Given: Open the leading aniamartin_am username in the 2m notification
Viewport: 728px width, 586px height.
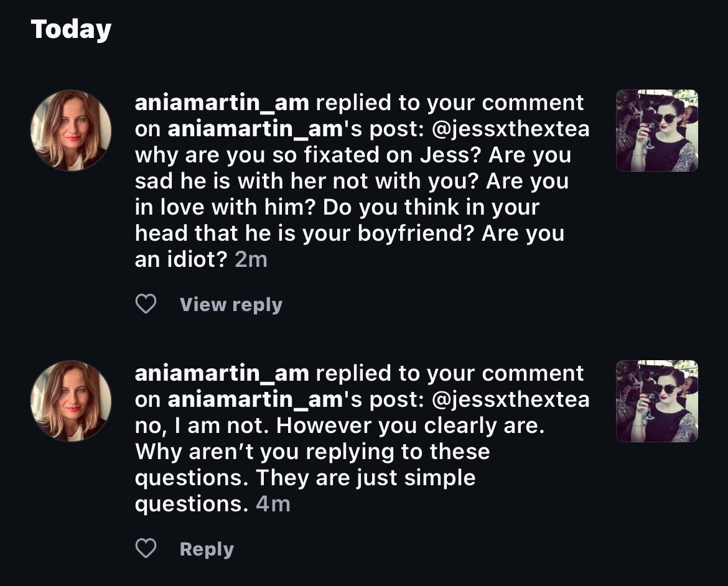Looking at the screenshot, I should click(222, 103).
